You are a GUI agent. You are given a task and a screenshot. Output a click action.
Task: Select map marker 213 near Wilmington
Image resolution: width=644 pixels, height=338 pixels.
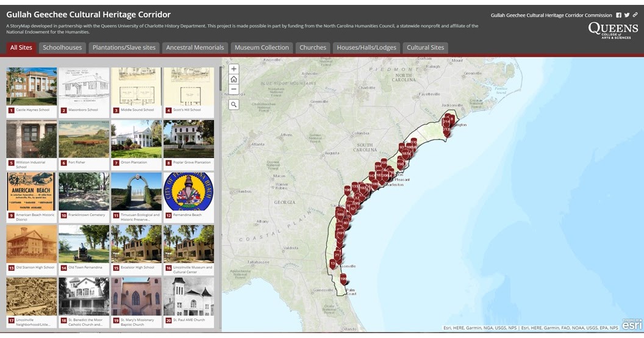(x=446, y=130)
